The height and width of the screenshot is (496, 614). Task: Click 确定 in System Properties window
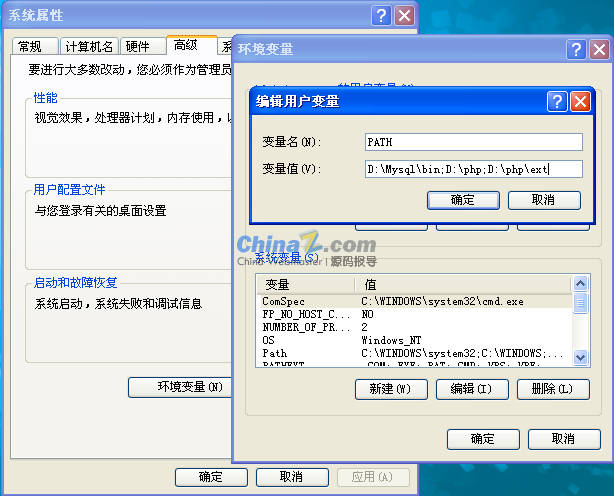(211, 477)
